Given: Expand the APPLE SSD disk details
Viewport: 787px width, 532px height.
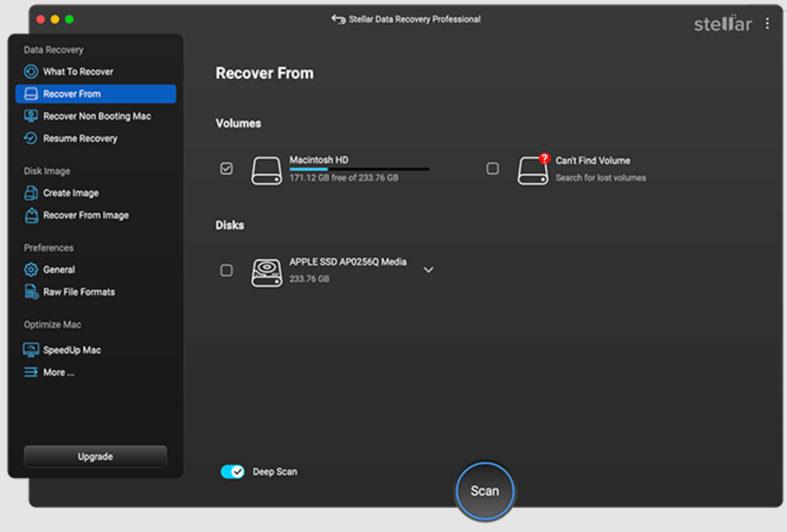Looking at the screenshot, I should pyautogui.click(x=428, y=270).
